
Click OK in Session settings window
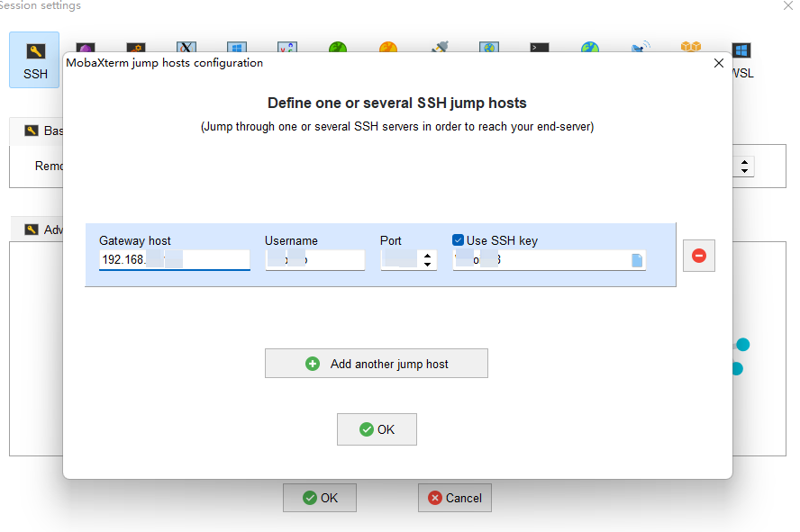(320, 498)
